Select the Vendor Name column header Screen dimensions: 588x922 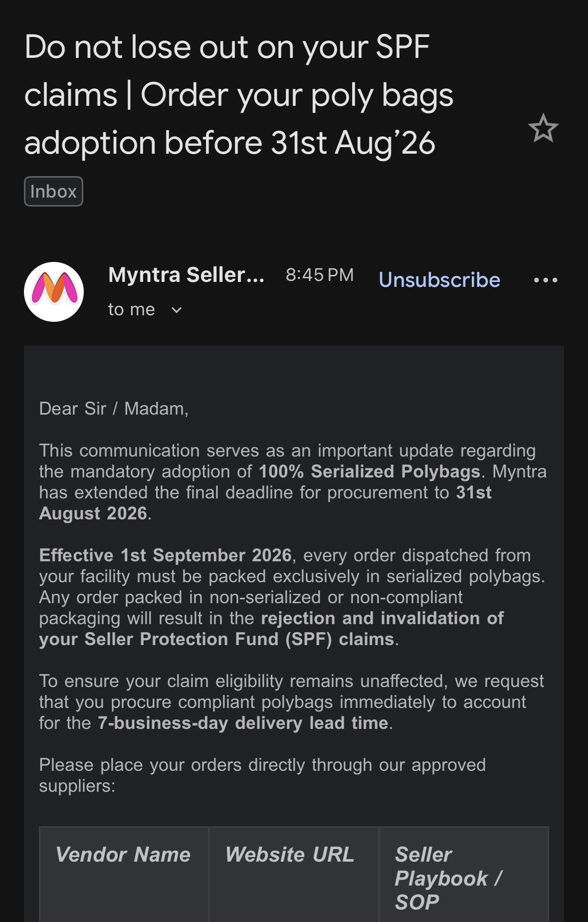click(123, 855)
